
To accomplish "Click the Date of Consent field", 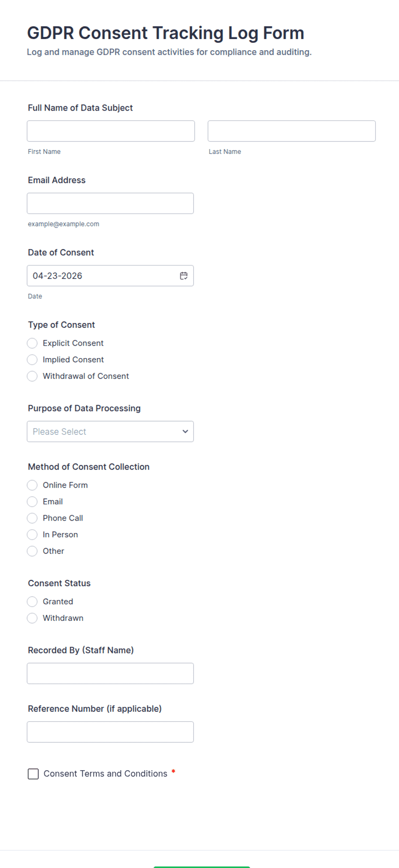I will 103,276.
